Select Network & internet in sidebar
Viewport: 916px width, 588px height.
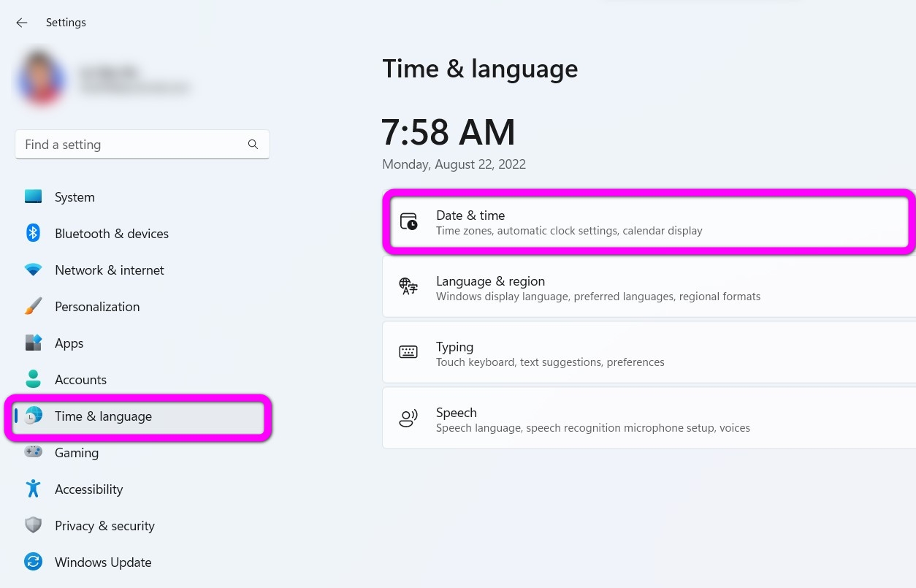click(110, 270)
